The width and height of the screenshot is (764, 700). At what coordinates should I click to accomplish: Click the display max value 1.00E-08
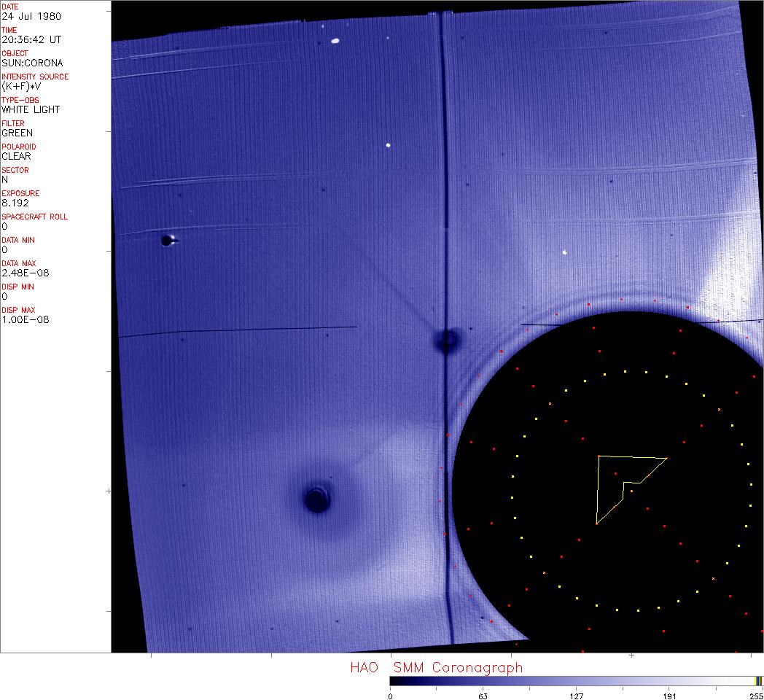[x=26, y=319]
